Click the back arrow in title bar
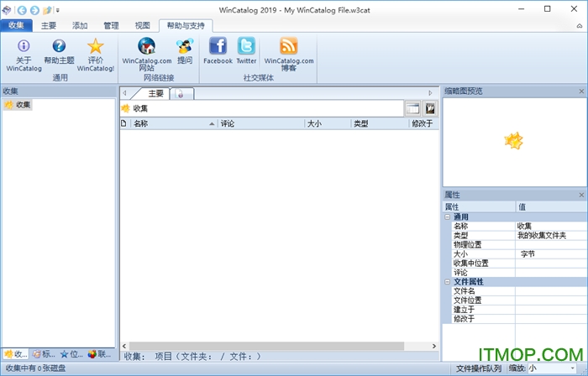The width and height of the screenshot is (588, 376). pos(22,10)
